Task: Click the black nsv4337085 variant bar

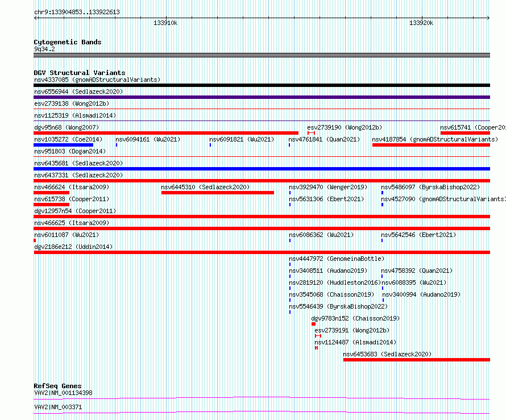Action: [262, 85]
